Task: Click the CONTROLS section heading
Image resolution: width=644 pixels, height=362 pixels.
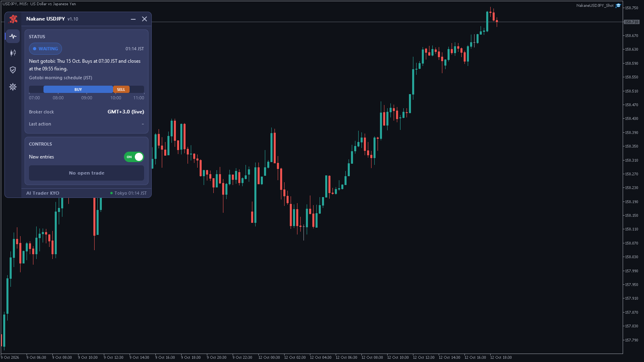Action: 40,144
